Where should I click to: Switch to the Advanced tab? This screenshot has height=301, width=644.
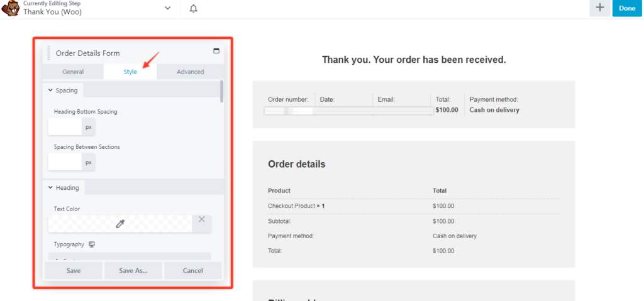coord(190,72)
